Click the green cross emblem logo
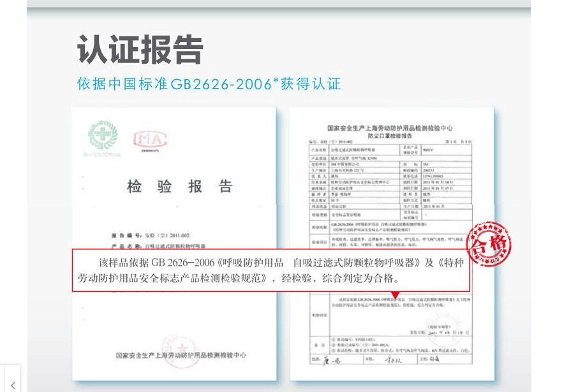 [x=102, y=136]
